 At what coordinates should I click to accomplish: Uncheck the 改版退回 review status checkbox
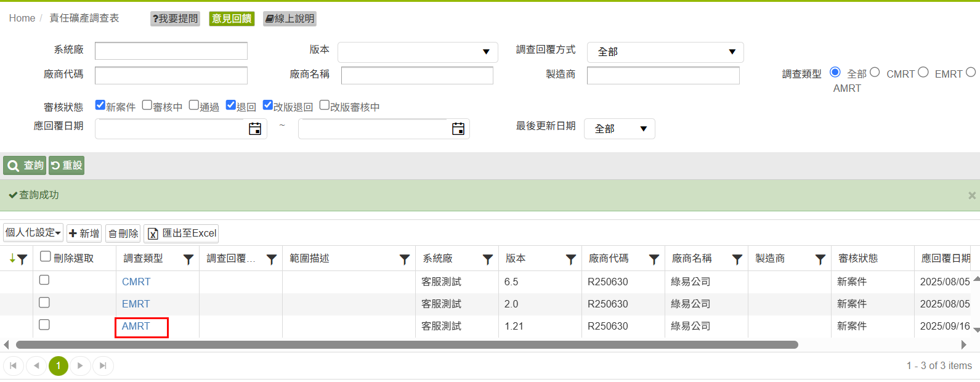[268, 105]
